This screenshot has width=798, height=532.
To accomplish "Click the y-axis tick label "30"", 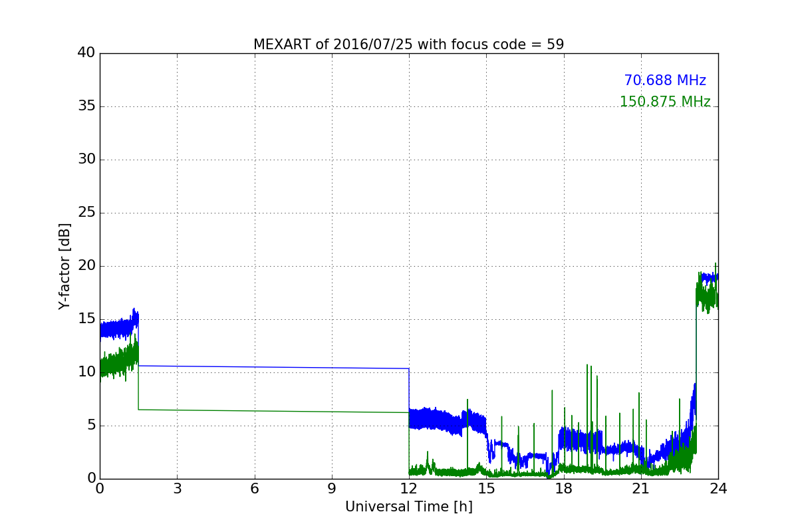I will pyautogui.click(x=86, y=160).
